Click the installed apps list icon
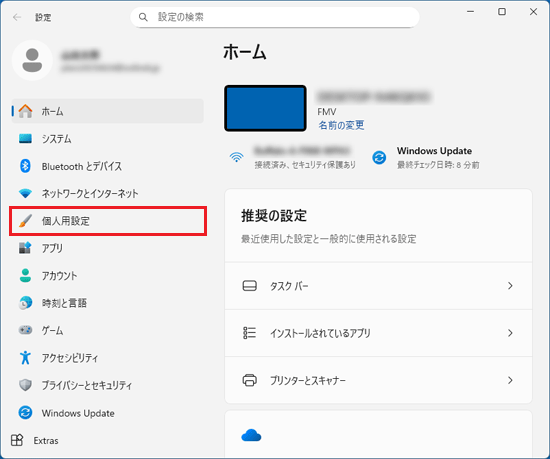This screenshot has width=550, height=459. click(x=250, y=333)
